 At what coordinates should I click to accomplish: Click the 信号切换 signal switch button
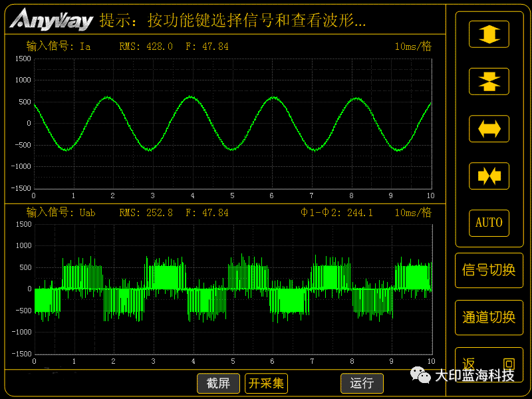pos(489,271)
